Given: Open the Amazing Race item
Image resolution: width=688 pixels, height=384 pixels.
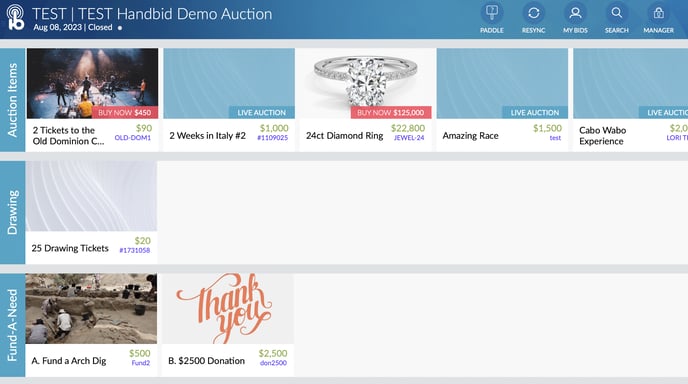Looking at the screenshot, I should [502, 100].
